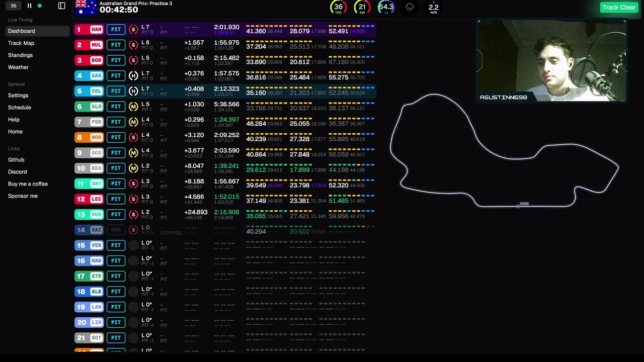Click the rain cloud weather icon
The height and width of the screenshot is (362, 644).
pyautogui.click(x=410, y=7)
